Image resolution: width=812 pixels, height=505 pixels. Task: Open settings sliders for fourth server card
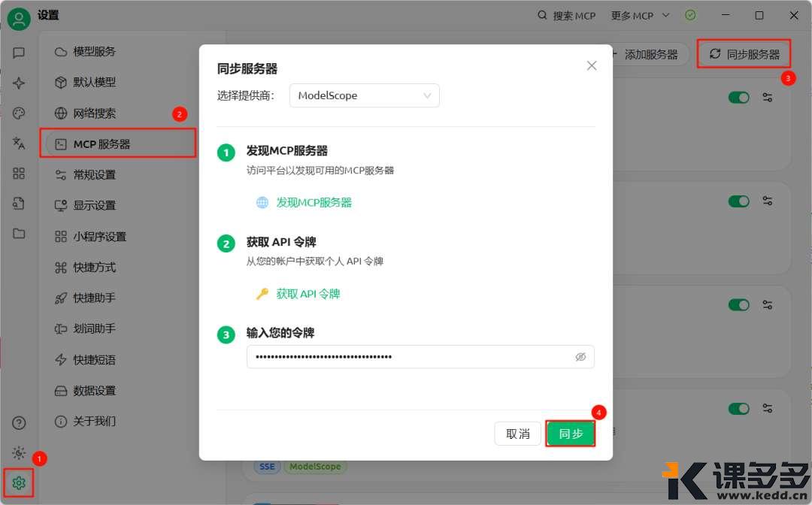pos(768,408)
